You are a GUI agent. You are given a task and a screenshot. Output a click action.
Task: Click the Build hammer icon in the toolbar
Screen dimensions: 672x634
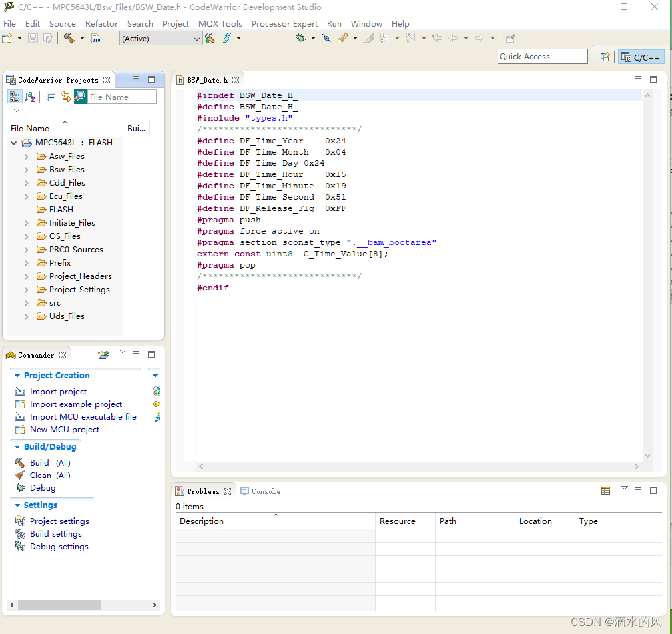pos(69,39)
